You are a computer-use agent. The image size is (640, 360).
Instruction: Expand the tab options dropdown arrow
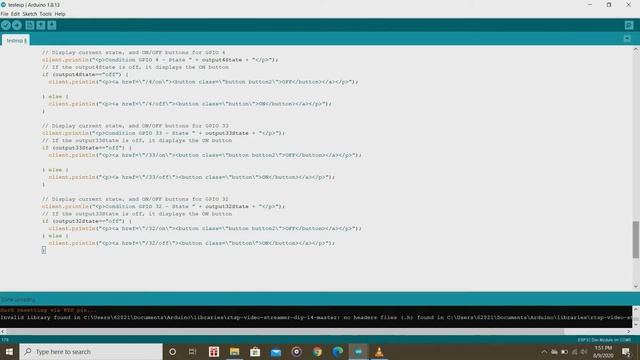(627, 39)
